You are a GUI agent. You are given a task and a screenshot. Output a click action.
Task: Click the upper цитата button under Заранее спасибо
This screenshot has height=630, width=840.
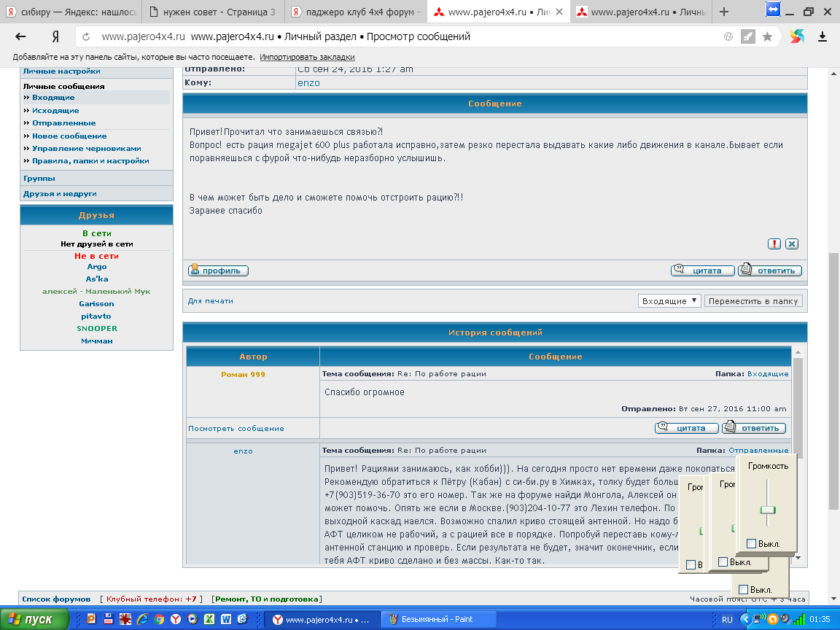tap(702, 270)
